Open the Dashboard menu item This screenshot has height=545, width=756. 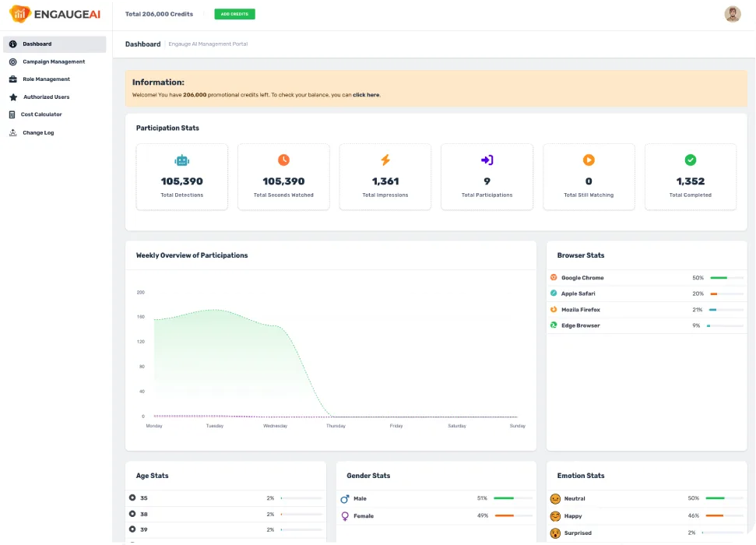click(x=55, y=44)
